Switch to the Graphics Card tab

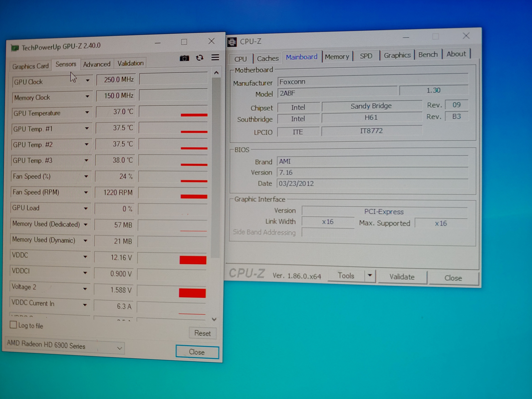click(30, 66)
